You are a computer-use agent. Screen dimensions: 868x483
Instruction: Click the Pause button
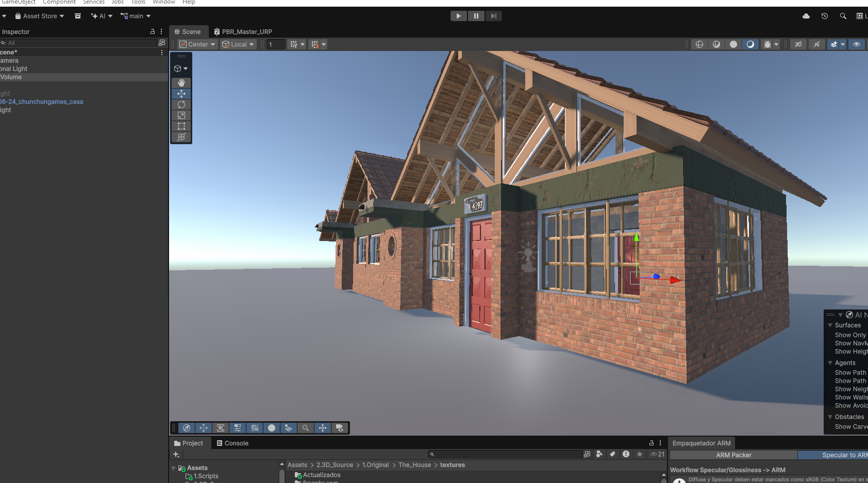pos(476,16)
